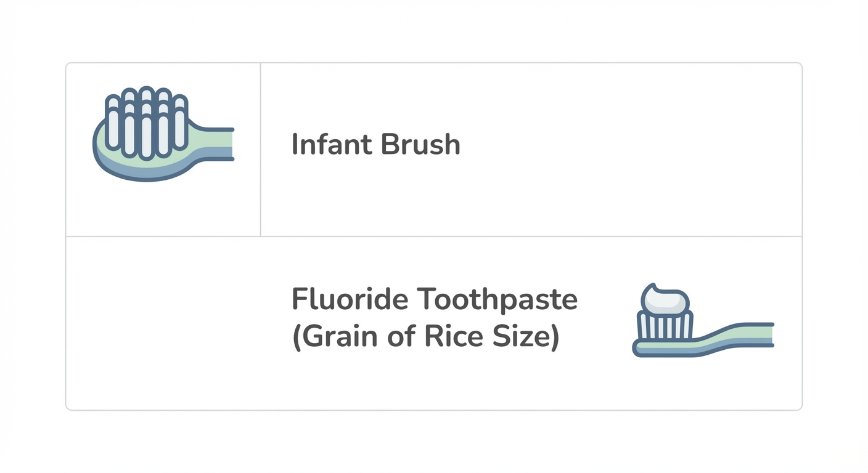Select the "Fluoride Toothpaste" text line
This screenshot has height=473, width=868.
pyautogui.click(x=434, y=300)
